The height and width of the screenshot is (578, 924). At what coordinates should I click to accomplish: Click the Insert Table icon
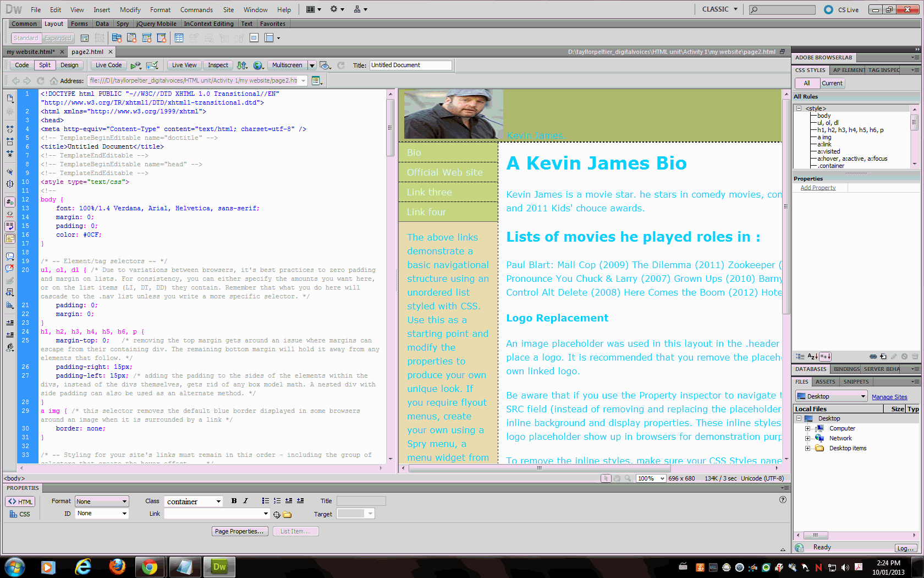(x=179, y=38)
